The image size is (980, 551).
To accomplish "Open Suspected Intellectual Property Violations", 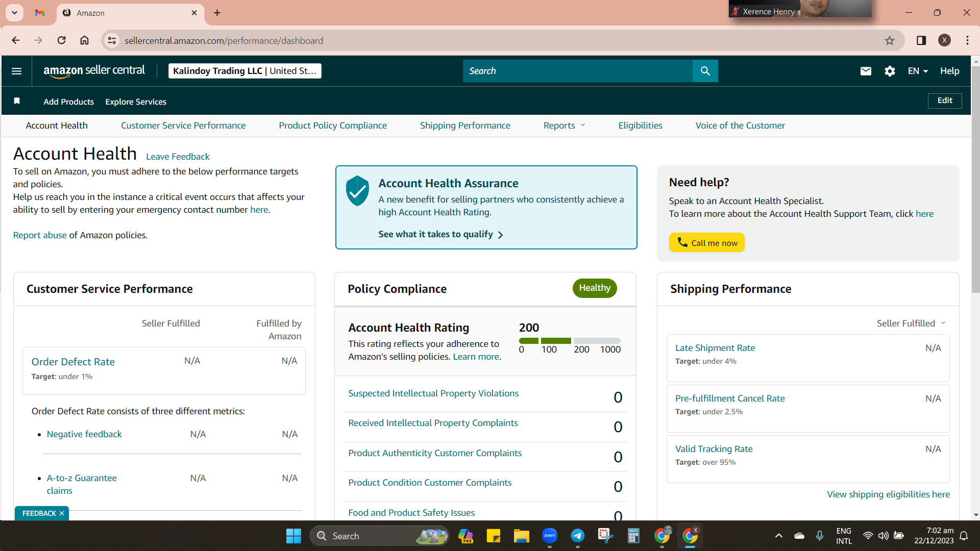I will (x=433, y=393).
